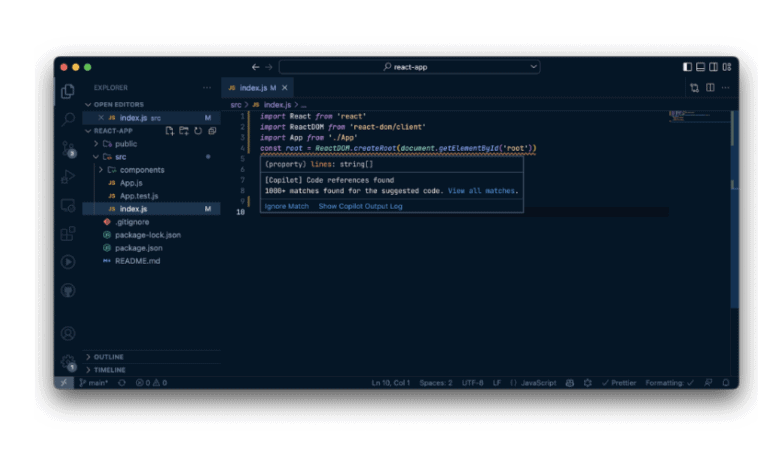The height and width of the screenshot is (468, 768).
Task: Synchronize changes icon in status bar
Action: pos(122,383)
